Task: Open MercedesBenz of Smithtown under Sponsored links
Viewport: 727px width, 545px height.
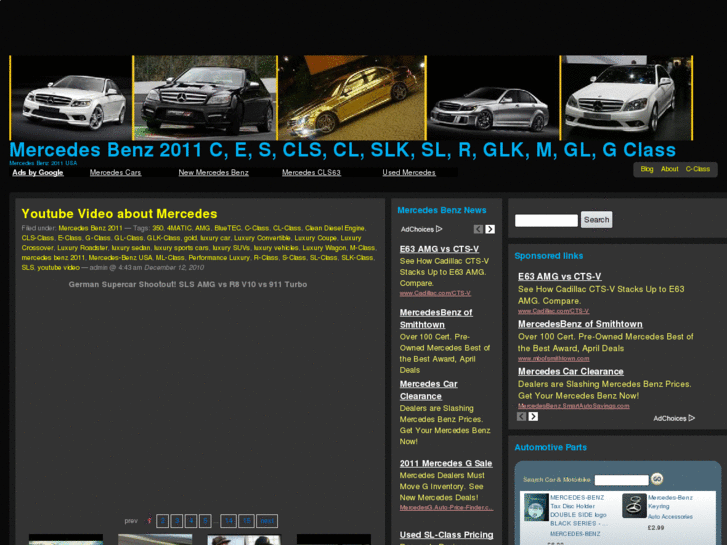Action: coord(580,324)
